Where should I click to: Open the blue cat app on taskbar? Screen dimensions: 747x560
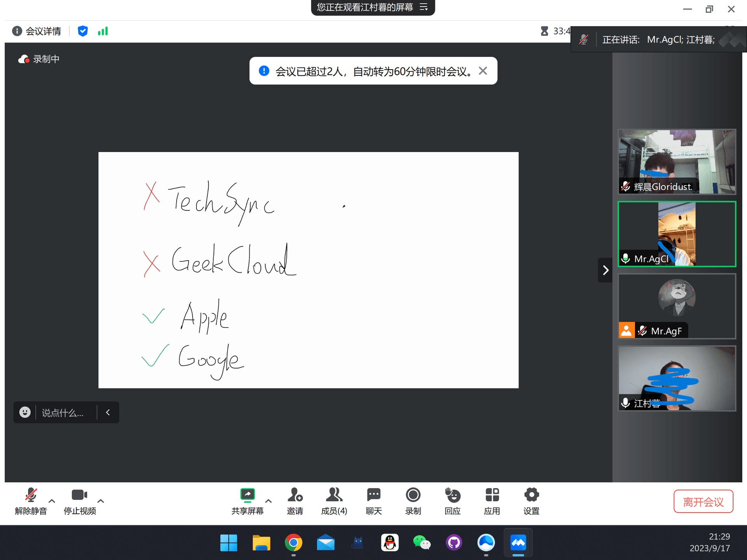(x=358, y=542)
